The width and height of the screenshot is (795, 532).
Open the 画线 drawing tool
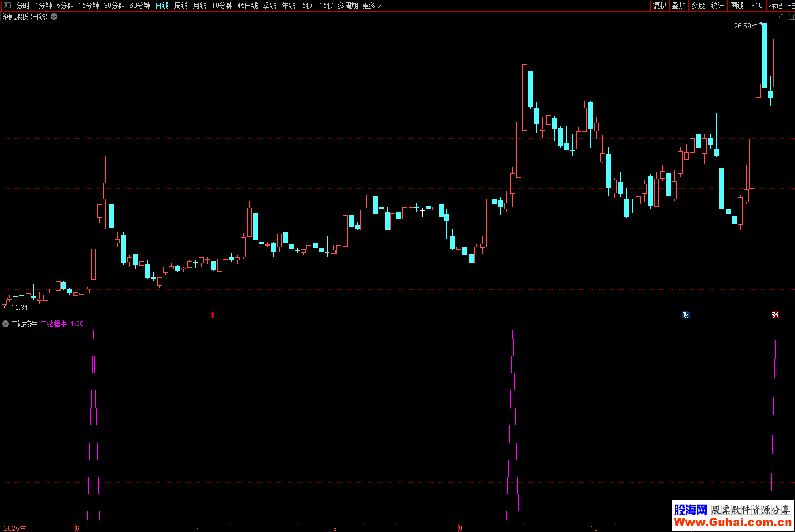(737, 6)
